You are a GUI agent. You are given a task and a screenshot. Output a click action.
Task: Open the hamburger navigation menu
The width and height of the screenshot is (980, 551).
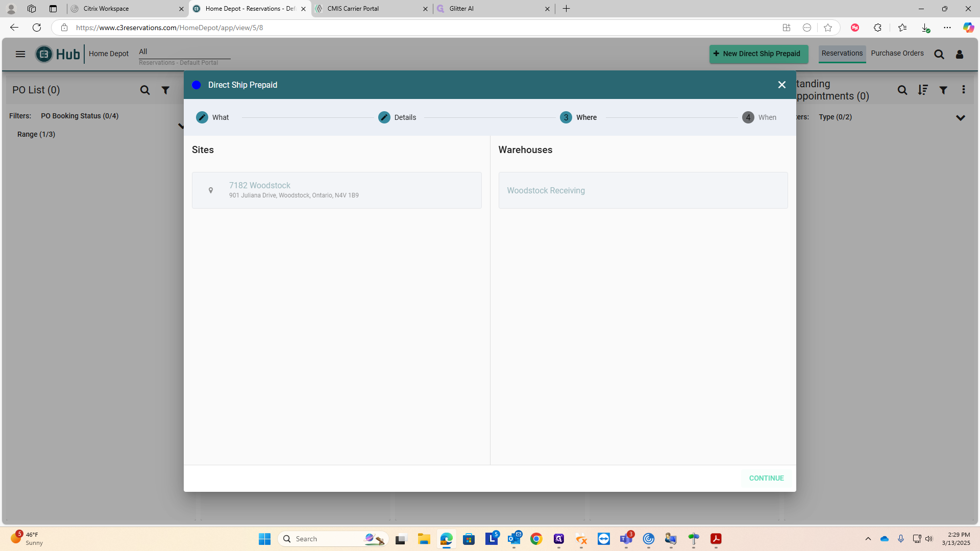click(20, 54)
